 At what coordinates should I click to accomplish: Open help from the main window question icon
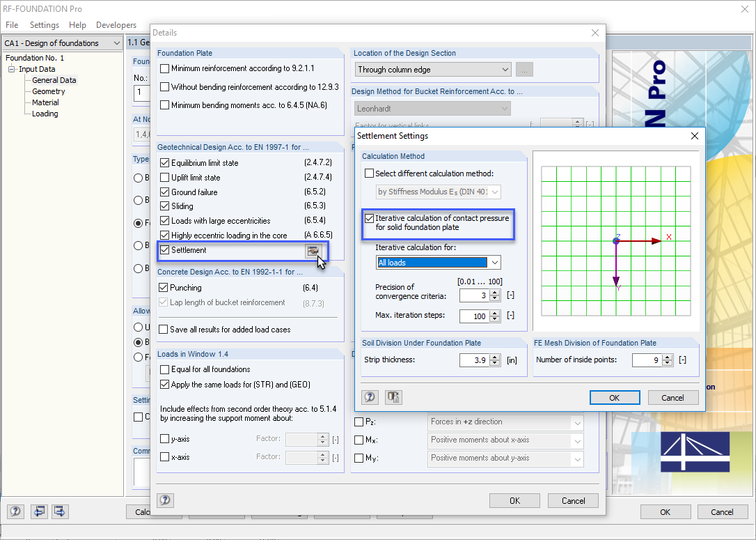15,511
